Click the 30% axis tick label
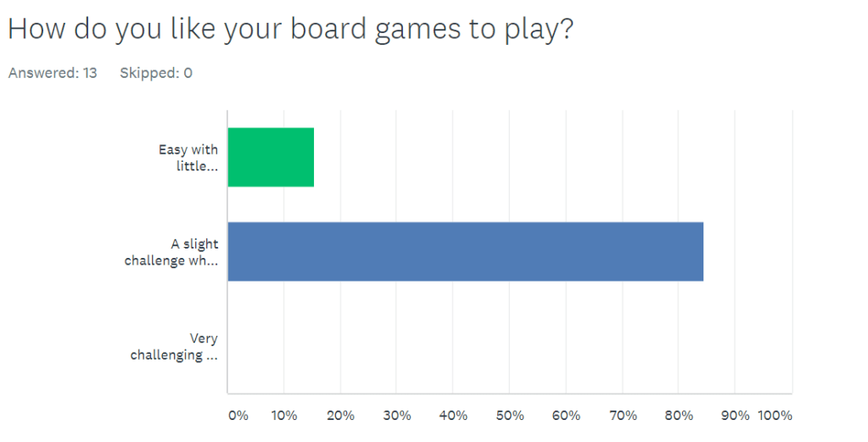The width and height of the screenshot is (868, 442). [x=396, y=416]
